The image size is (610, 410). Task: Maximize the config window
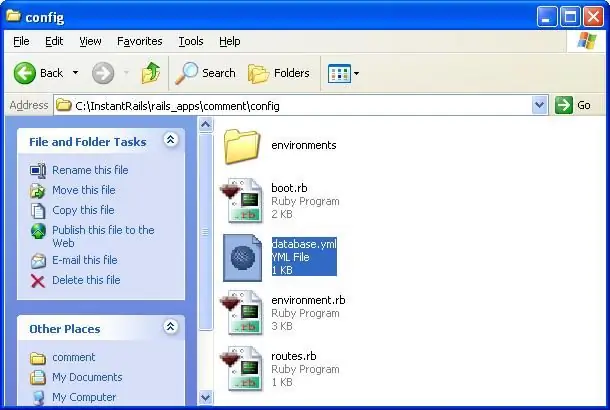570,17
